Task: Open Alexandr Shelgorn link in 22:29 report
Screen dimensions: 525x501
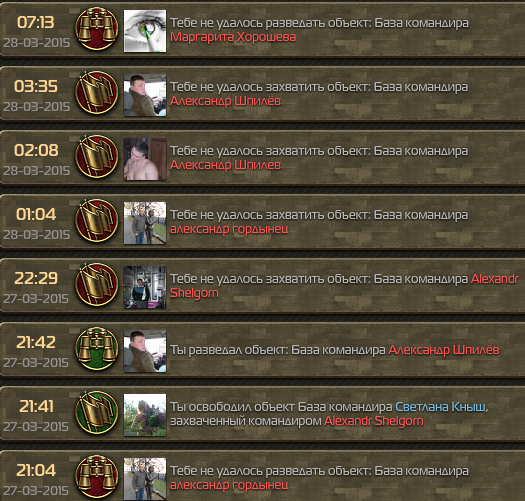Action: tap(344, 286)
